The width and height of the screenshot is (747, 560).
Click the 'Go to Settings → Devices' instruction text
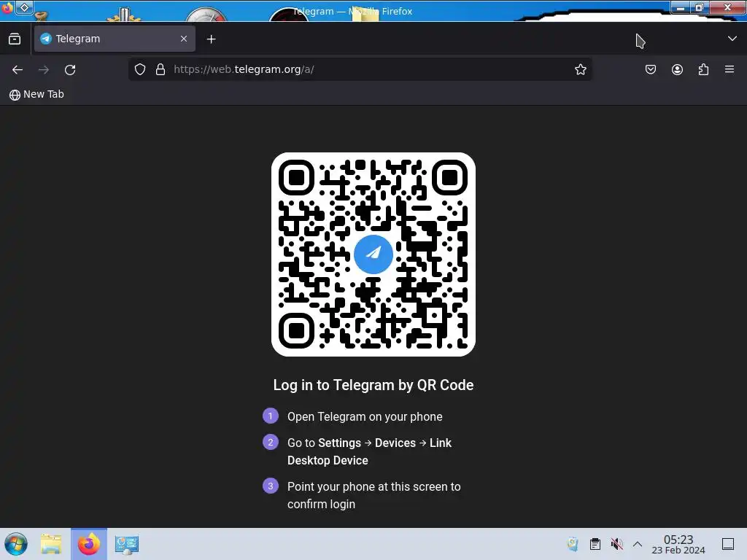pyautogui.click(x=370, y=451)
